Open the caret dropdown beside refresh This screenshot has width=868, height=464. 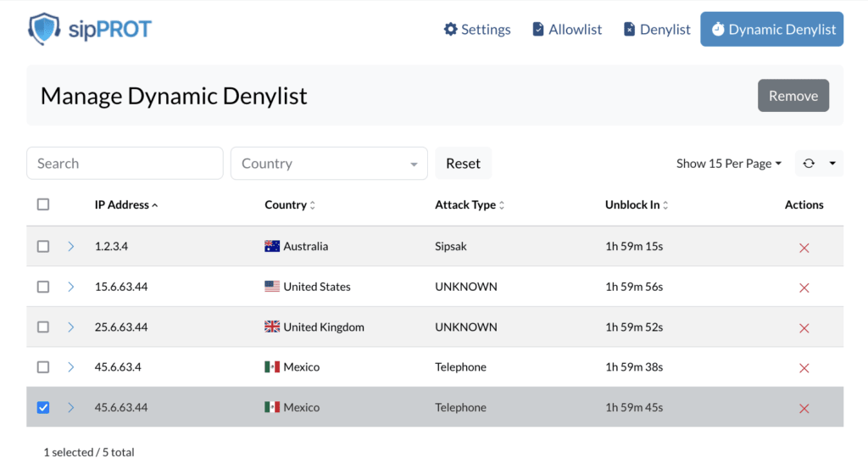pos(832,164)
